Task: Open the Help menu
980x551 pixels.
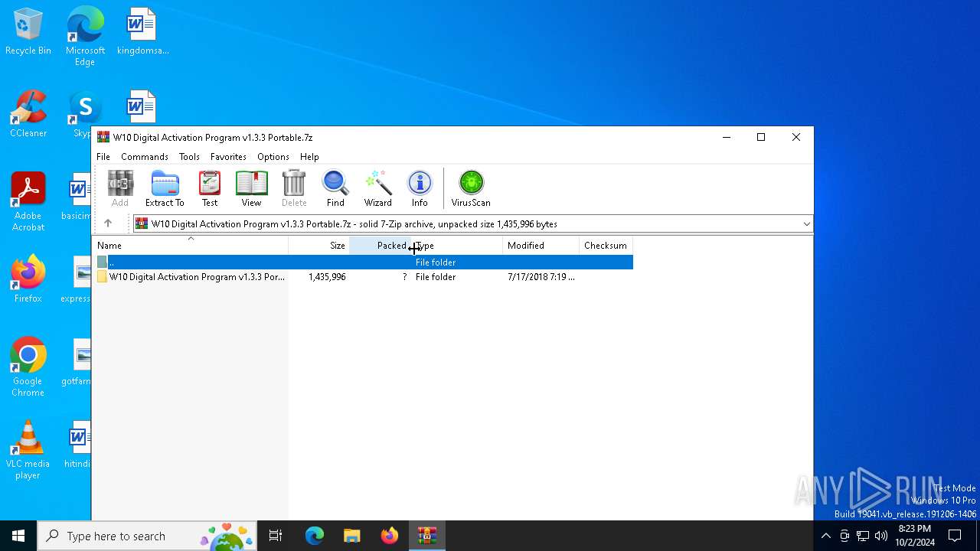Action: click(x=309, y=156)
